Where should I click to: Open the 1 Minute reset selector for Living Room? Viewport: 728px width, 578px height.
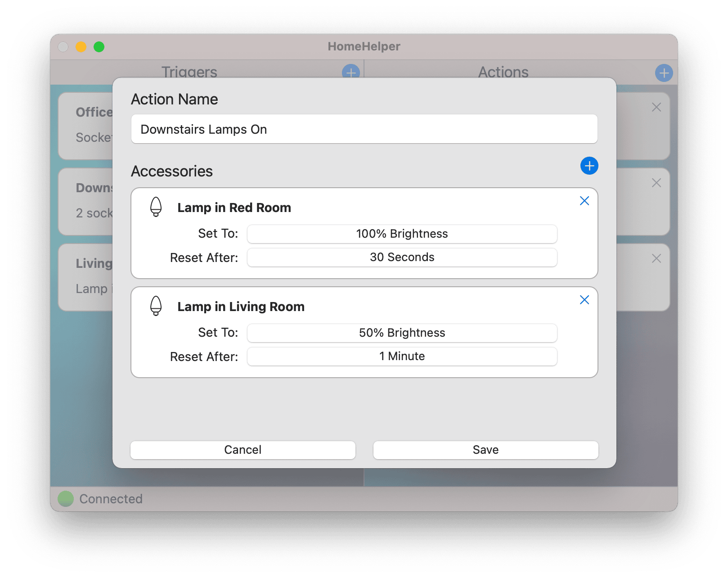(402, 356)
